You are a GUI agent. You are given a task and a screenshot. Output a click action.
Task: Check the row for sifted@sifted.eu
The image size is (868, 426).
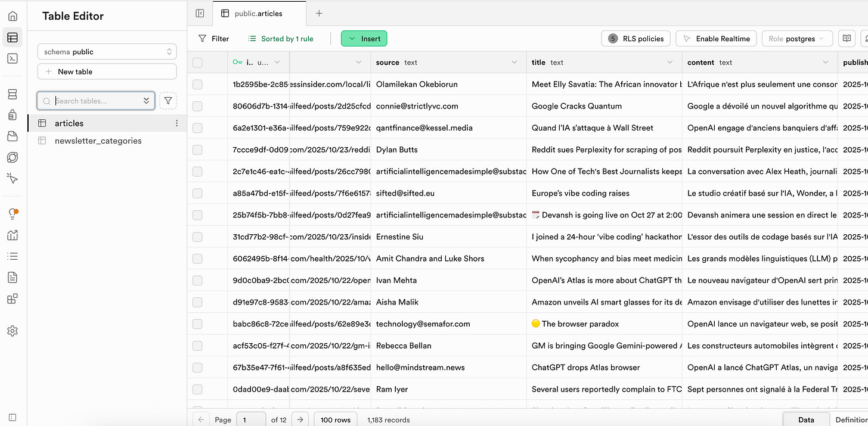pos(197,193)
